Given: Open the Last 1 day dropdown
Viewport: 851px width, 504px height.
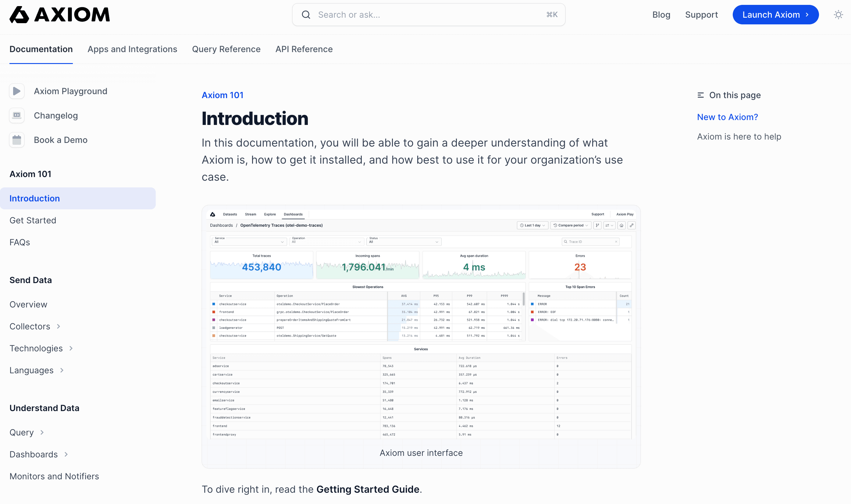Looking at the screenshot, I should click(532, 225).
